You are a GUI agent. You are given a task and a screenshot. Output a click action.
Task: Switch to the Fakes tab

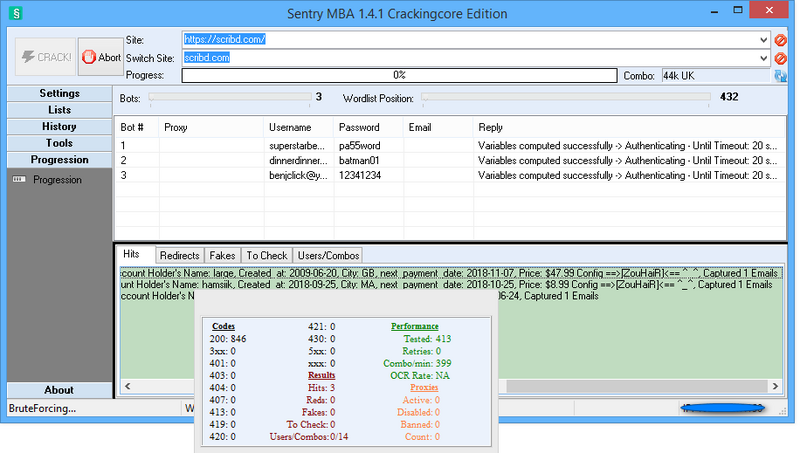222,256
